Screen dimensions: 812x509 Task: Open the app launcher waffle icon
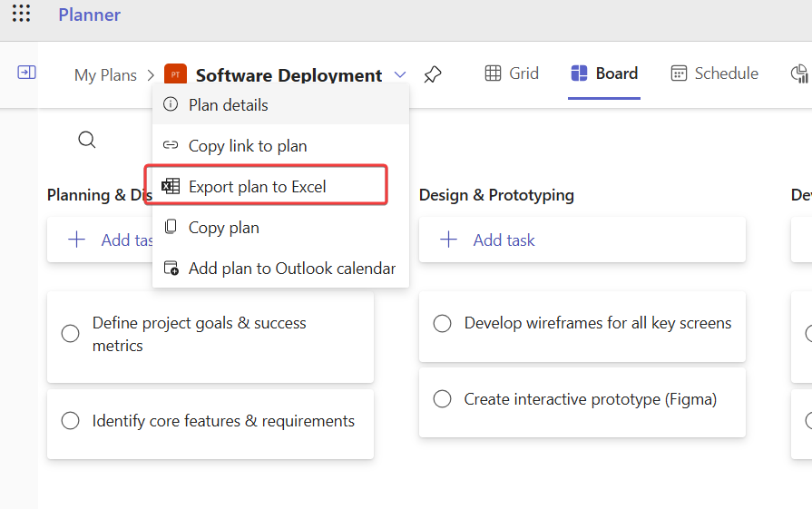click(x=21, y=15)
